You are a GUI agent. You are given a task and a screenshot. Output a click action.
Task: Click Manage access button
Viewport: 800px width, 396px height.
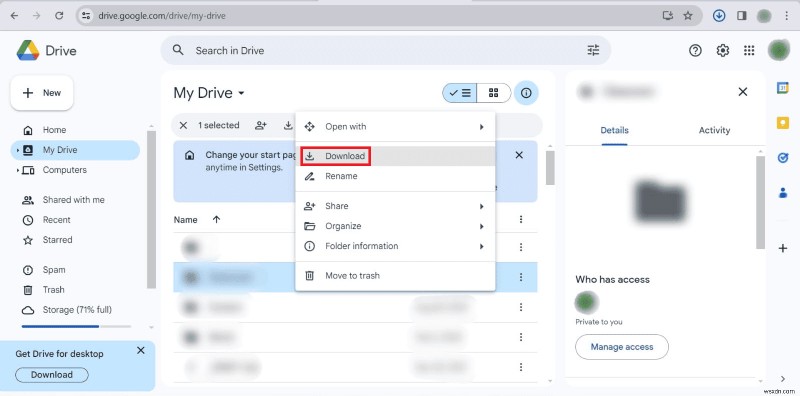click(621, 347)
